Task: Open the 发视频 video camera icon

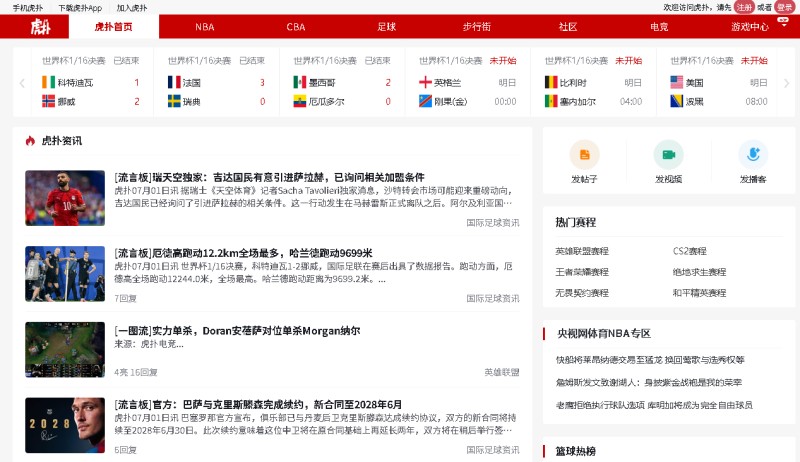Action: click(x=668, y=155)
